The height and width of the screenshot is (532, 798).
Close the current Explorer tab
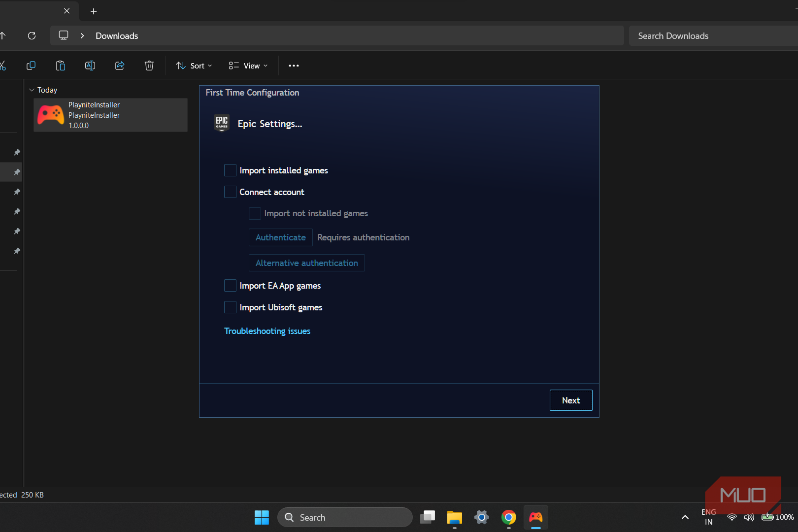pos(67,11)
